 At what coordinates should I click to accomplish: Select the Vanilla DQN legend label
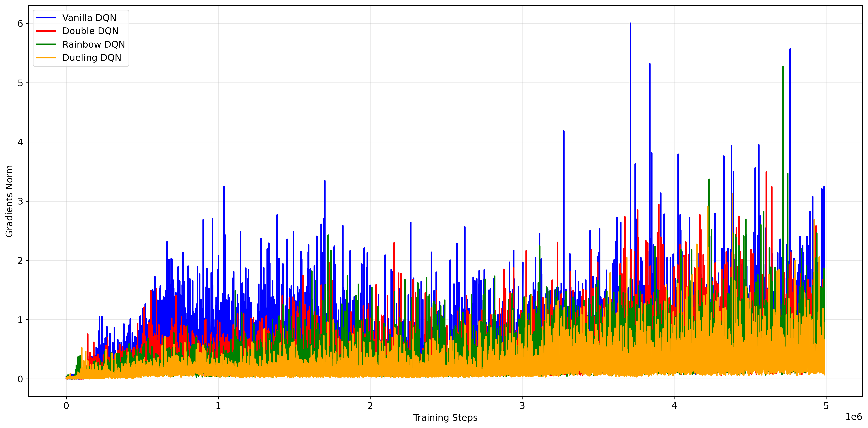(89, 18)
